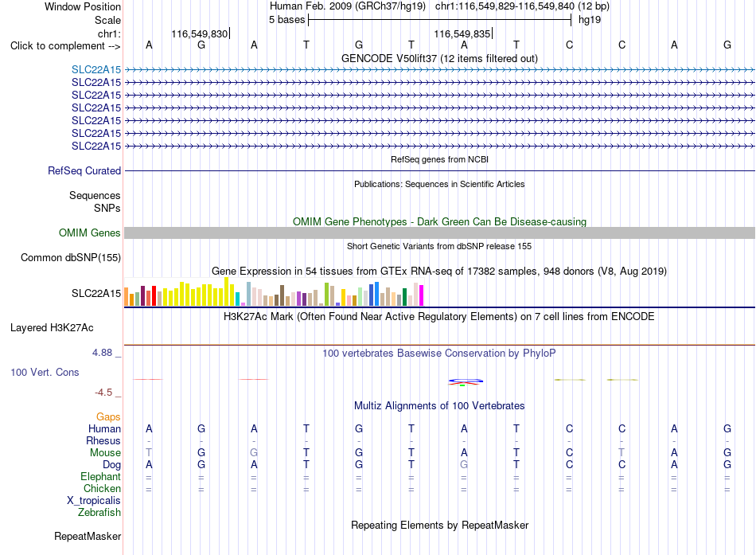756x555 pixels.
Task: Open the H3K27Ac Mark ENCODE track title
Action: pos(439,317)
